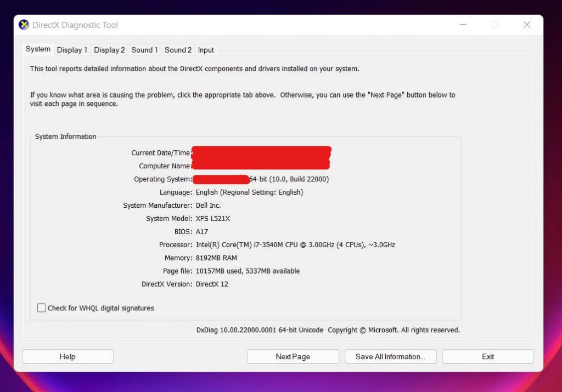562x392 pixels.
Task: Enable Check for WHQL digital signatures
Action: (x=42, y=308)
